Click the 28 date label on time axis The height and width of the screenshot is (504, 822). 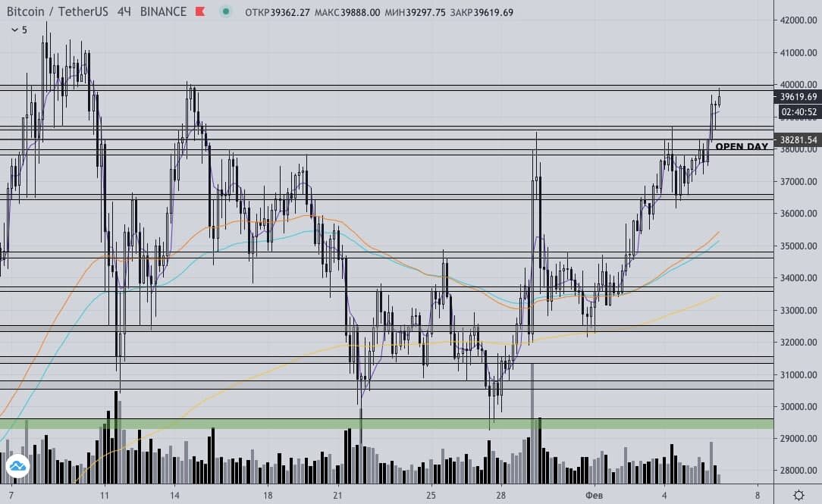tap(500, 495)
